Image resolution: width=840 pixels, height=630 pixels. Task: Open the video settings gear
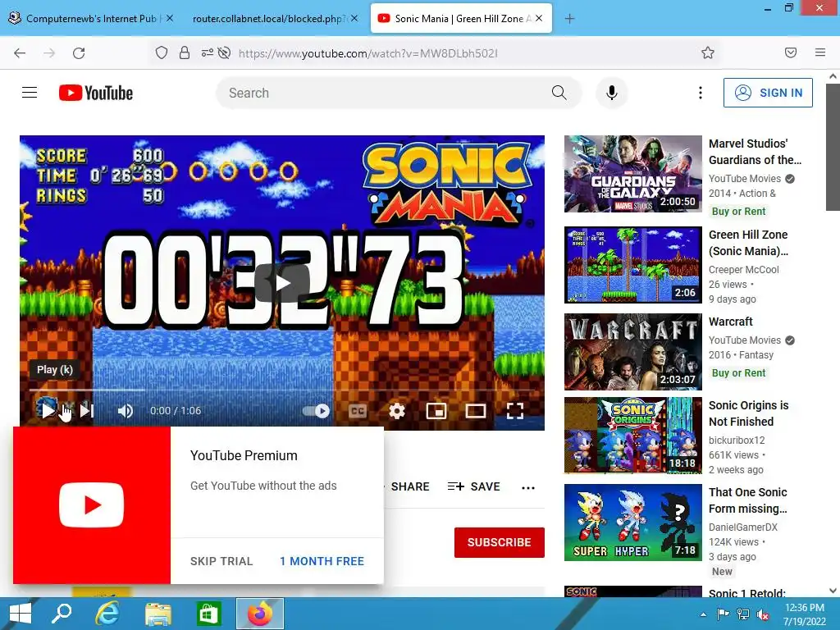click(x=397, y=411)
